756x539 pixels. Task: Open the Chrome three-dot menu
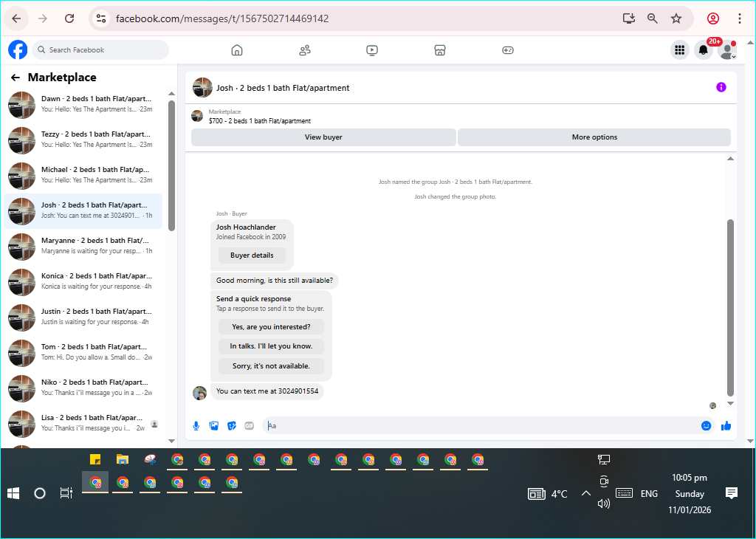tap(740, 18)
